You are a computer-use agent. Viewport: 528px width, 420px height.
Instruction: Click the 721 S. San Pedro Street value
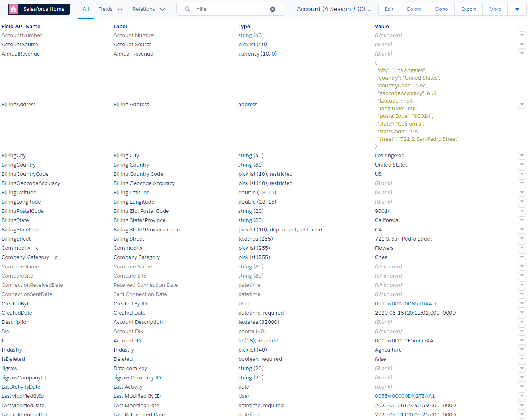pos(403,239)
